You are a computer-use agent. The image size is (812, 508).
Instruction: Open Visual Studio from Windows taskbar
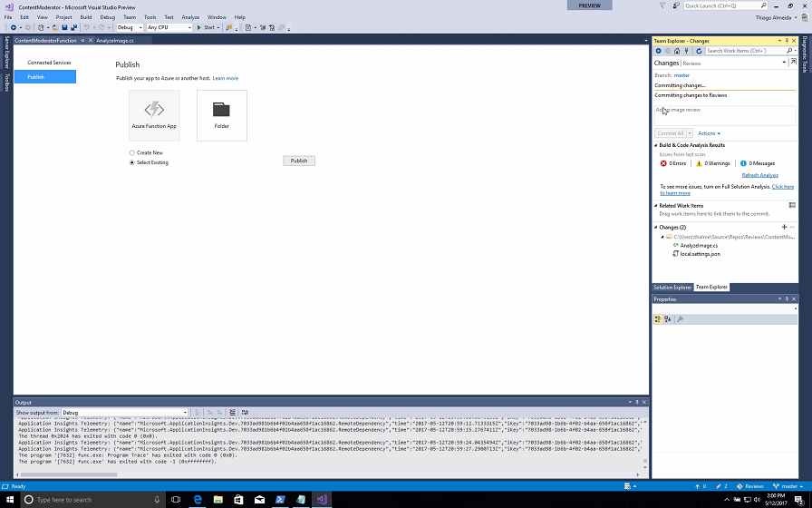click(322, 500)
